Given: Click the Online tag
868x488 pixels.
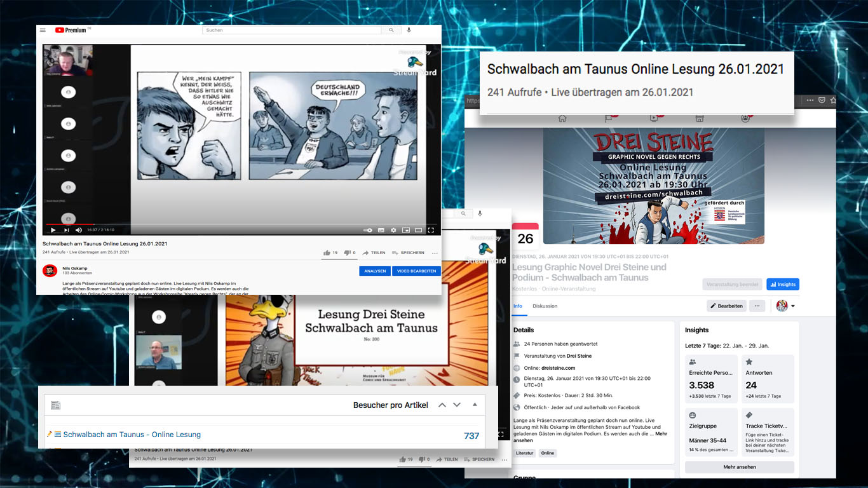Looking at the screenshot, I should 548,453.
